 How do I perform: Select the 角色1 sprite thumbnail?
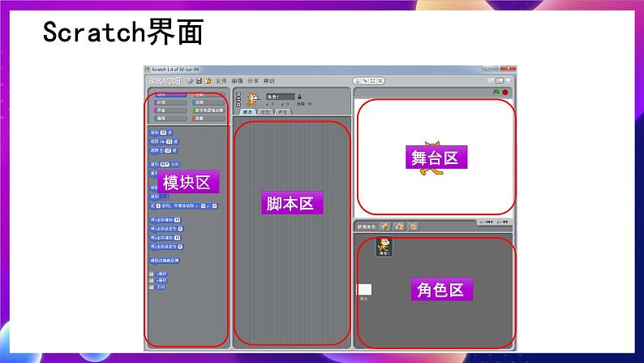384,247
